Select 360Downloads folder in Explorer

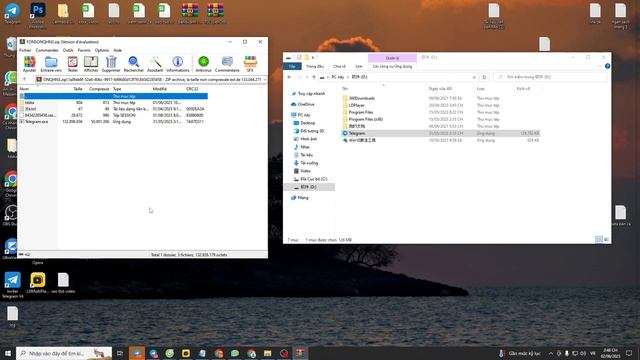(362, 98)
